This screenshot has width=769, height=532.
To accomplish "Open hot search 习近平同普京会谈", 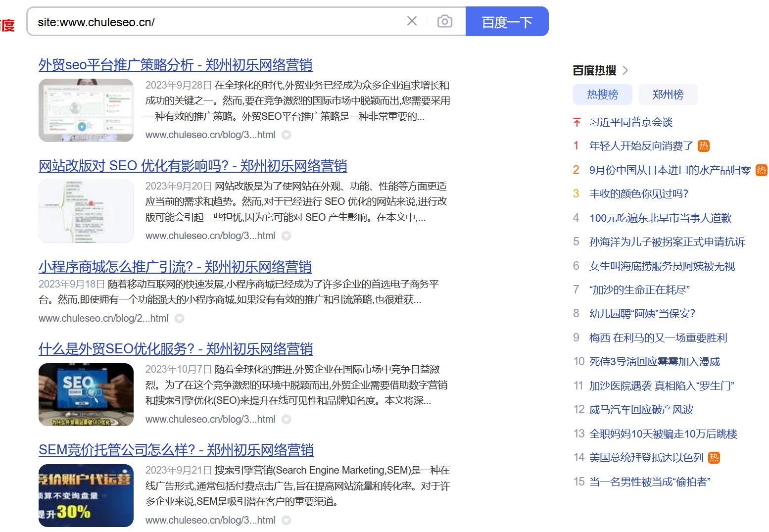I will pyautogui.click(x=631, y=122).
